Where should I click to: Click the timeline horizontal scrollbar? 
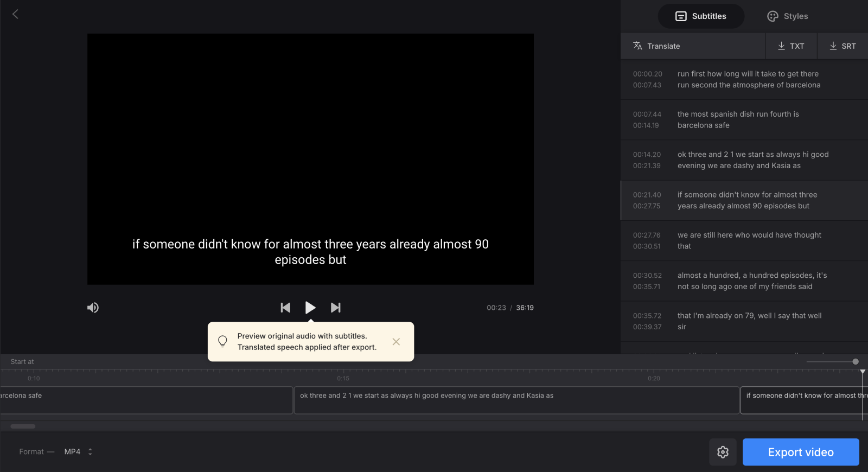coord(23,426)
